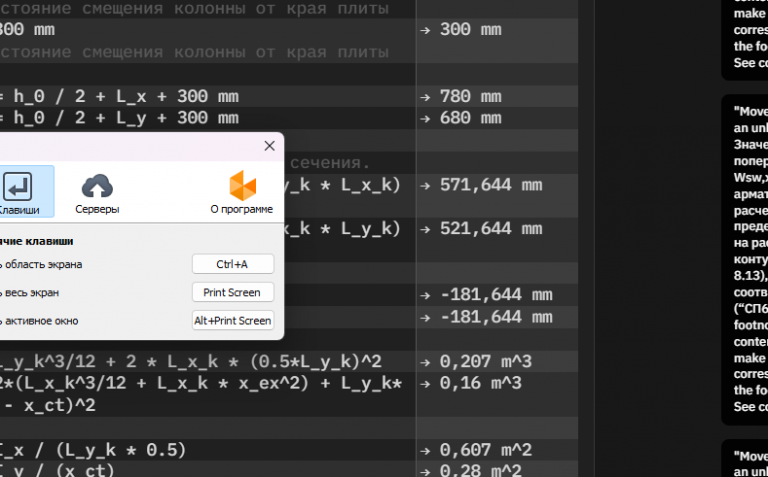Select the result 0,607 m^2
The image size is (768, 477).
(485, 450)
